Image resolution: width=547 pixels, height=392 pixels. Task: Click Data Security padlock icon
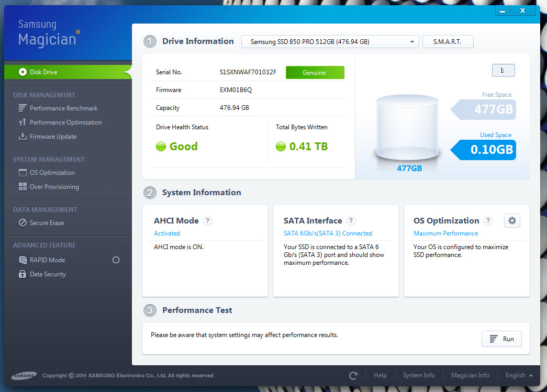click(23, 274)
